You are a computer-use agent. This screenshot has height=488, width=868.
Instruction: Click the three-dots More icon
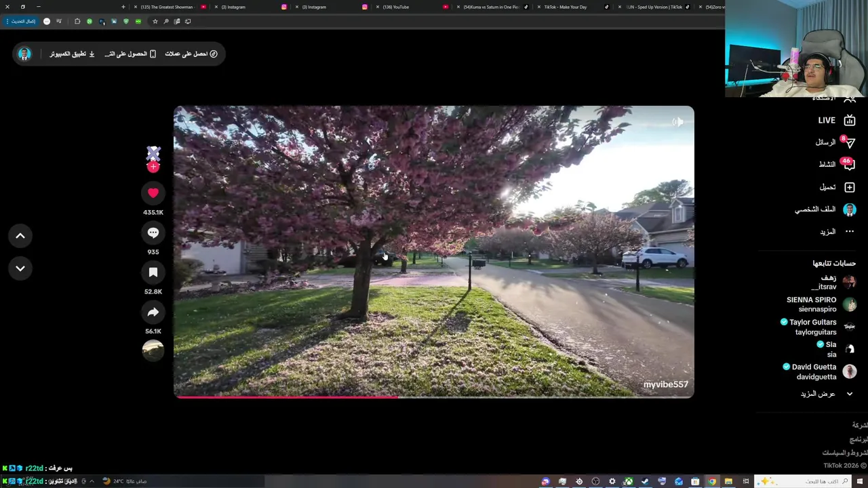click(850, 232)
